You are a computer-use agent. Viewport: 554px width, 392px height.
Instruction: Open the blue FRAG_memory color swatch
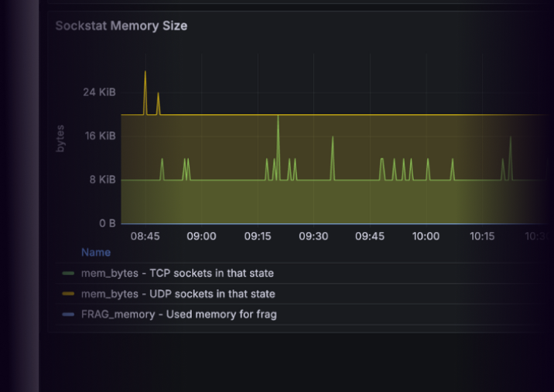(x=68, y=315)
